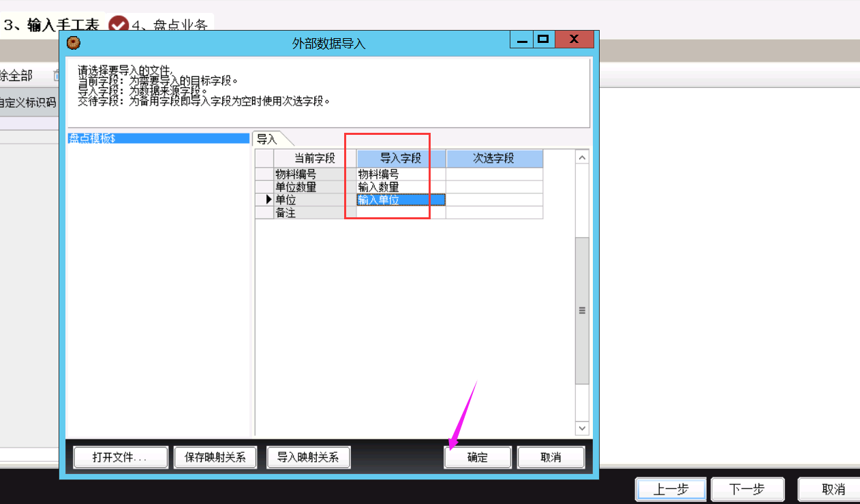Click the red checkmark step icon
This screenshot has width=860, height=504.
[119, 25]
